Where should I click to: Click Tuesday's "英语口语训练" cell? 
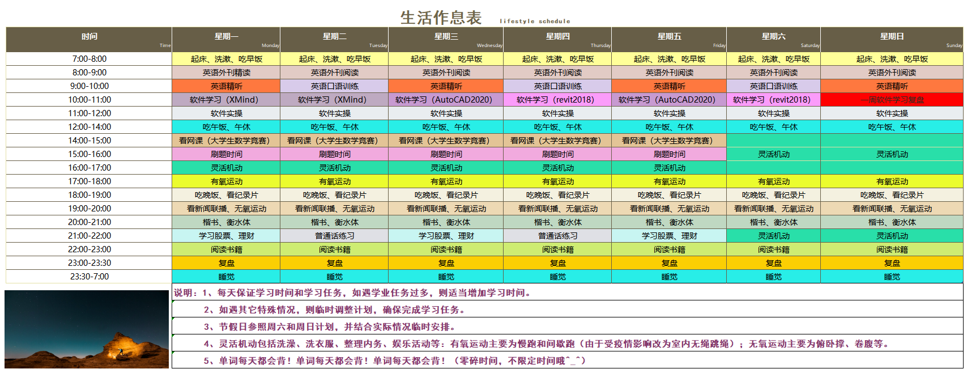click(x=334, y=86)
